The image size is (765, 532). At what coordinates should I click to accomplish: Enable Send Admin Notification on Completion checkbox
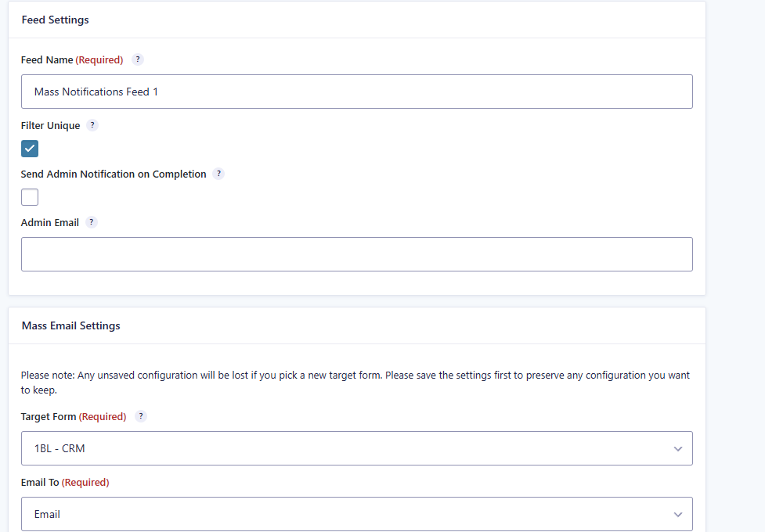point(30,197)
